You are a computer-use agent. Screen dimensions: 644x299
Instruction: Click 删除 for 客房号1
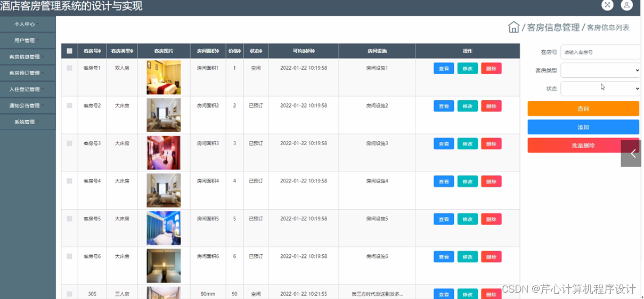point(491,68)
